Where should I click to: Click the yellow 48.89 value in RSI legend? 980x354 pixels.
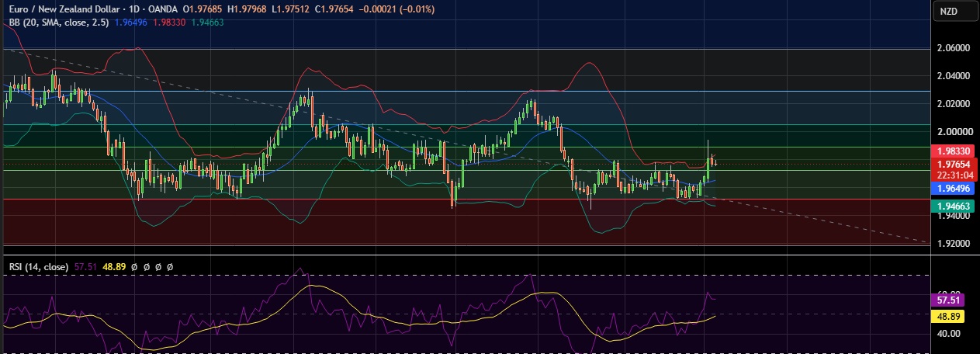(115, 266)
